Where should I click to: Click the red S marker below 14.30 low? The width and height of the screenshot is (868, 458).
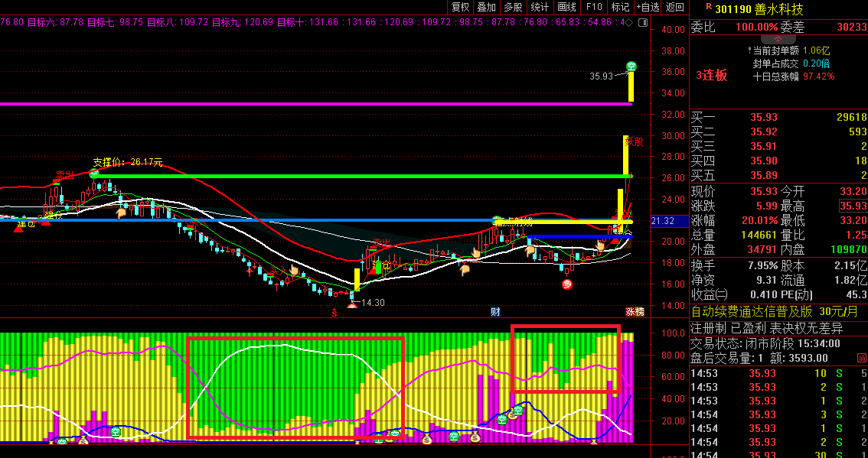pos(334,313)
